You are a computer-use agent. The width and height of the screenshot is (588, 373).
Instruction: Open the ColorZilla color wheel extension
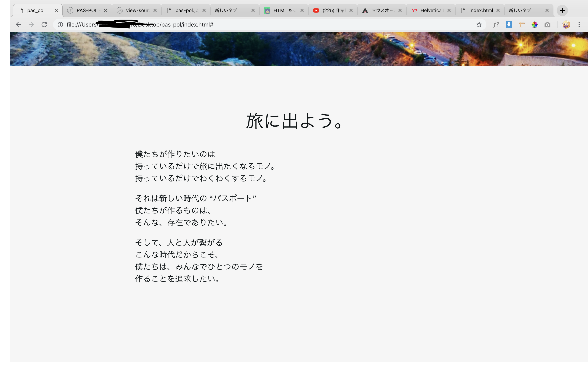[x=534, y=25]
